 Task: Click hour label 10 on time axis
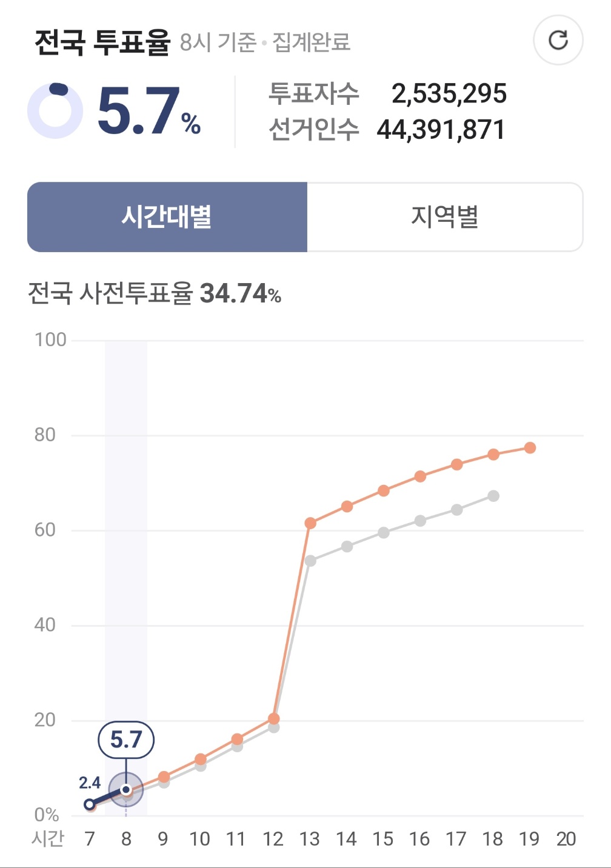tap(199, 839)
